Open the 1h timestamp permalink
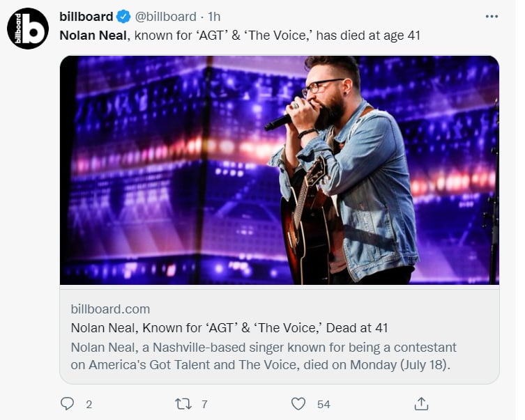Viewport: 525px width, 420px height. (x=214, y=17)
